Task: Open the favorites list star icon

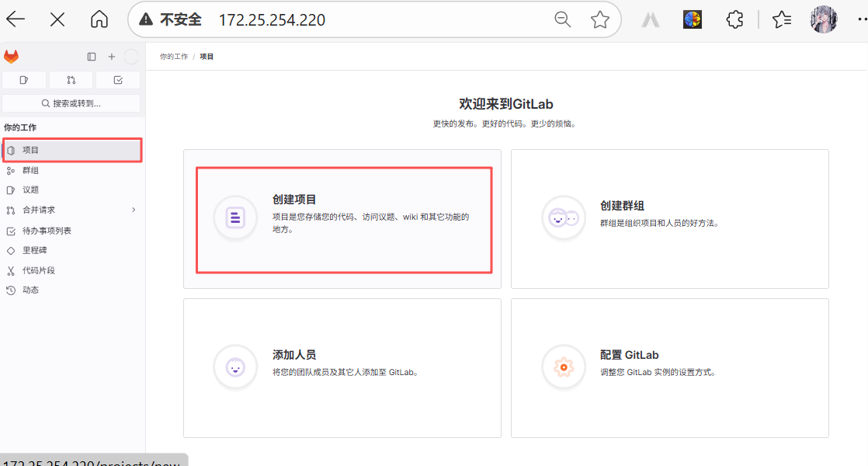Action: point(782,20)
